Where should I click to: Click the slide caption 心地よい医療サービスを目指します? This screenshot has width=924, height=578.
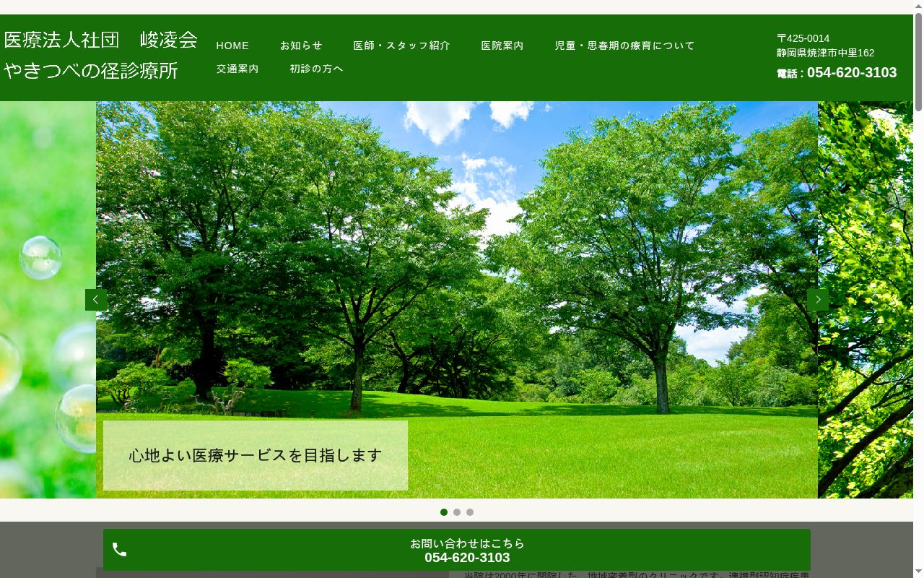tap(256, 455)
